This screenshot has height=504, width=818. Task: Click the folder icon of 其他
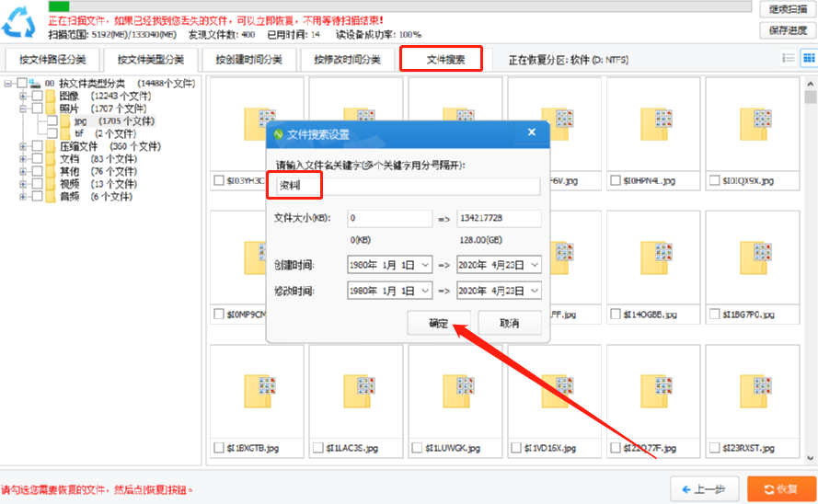[x=51, y=171]
